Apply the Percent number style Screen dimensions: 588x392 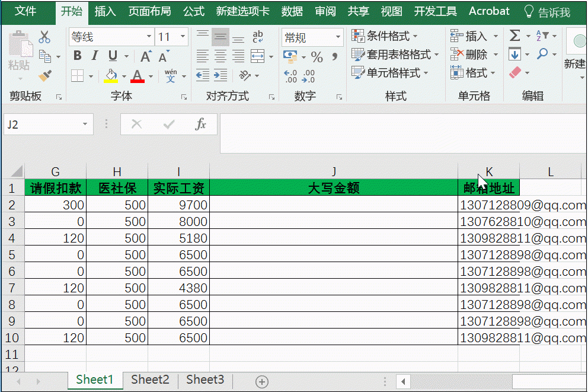[317, 56]
